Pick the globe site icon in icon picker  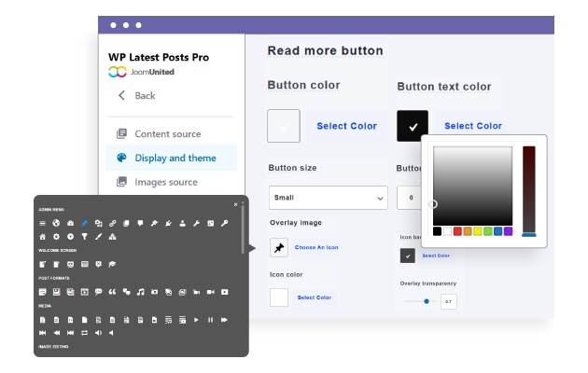pos(56,223)
